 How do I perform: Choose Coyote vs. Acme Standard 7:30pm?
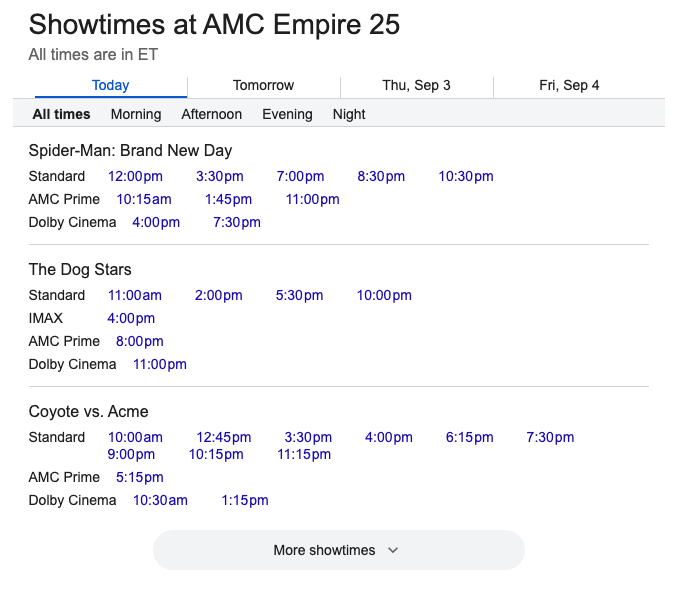pyautogui.click(x=551, y=437)
